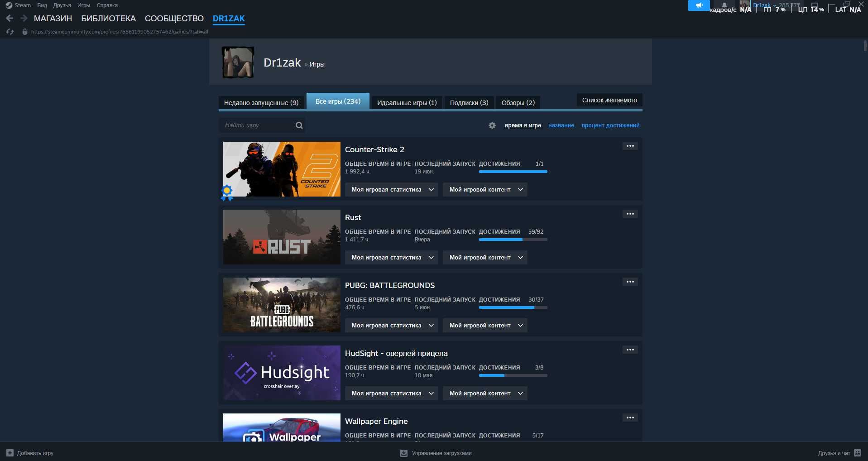Viewport: 868px width, 461px height.
Task: Sort games by 'время в игре'
Action: coord(523,125)
